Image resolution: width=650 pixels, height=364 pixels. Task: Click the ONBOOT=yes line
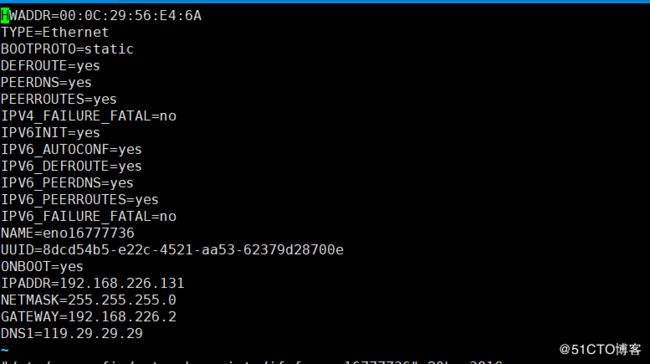coord(42,267)
